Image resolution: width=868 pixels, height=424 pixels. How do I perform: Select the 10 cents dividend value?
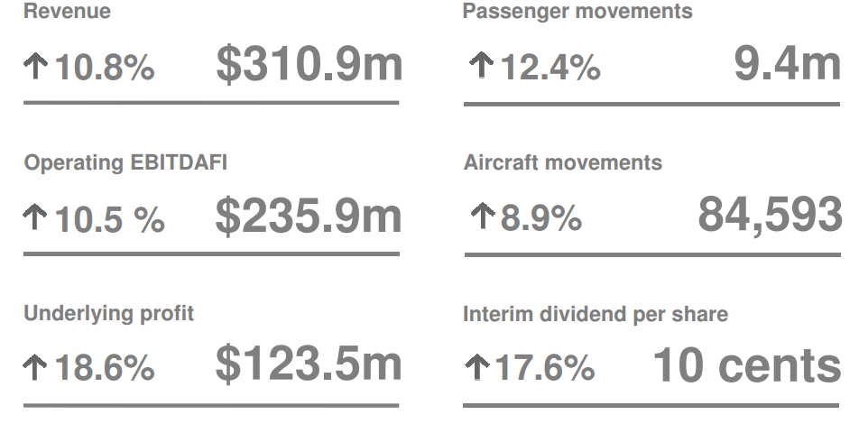point(747,365)
